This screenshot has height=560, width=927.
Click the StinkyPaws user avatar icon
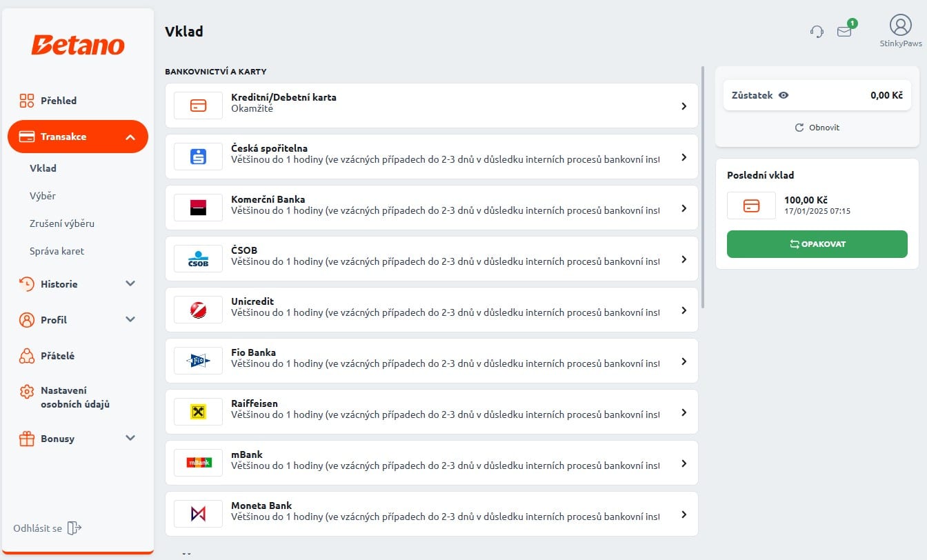[x=901, y=25]
